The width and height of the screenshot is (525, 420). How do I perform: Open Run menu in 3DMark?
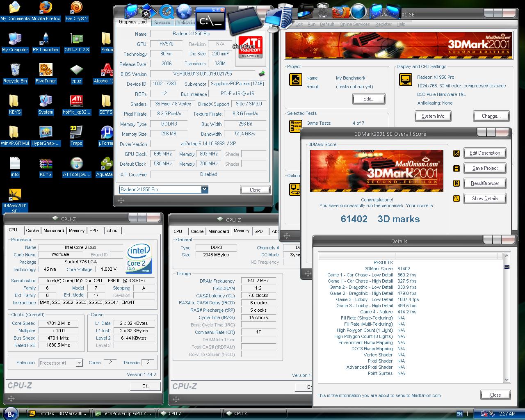coord(312,24)
